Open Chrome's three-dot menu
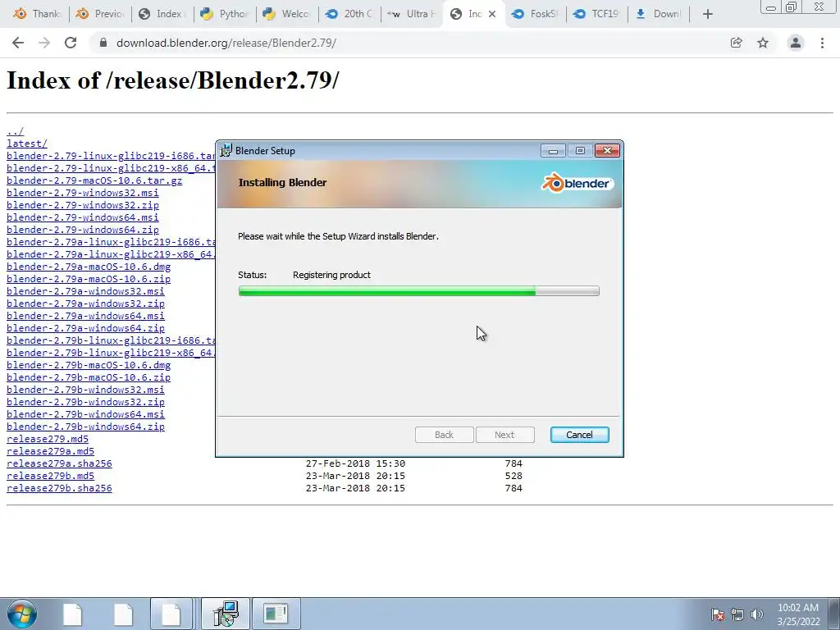 pos(822,43)
